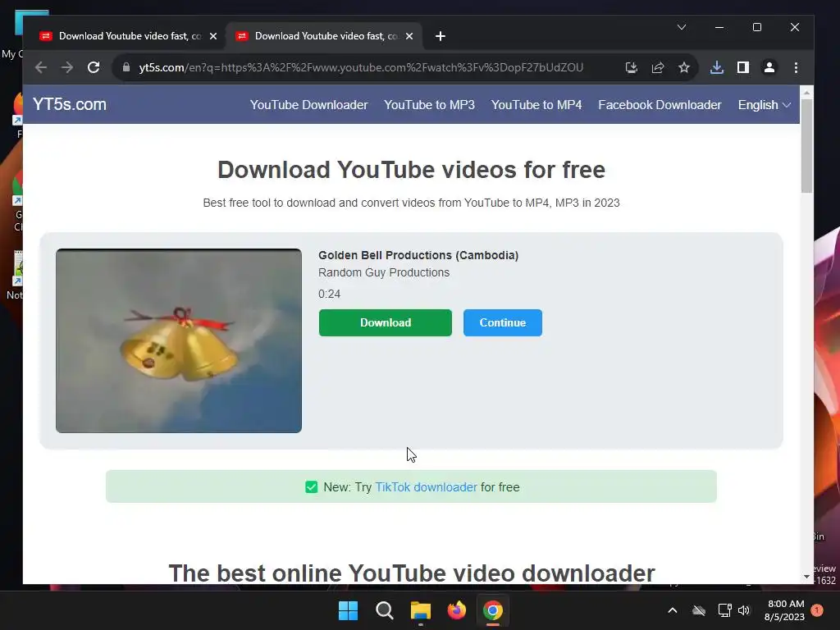Viewport: 840px width, 630px height.
Task: Close the second active tab
Action: tap(409, 36)
